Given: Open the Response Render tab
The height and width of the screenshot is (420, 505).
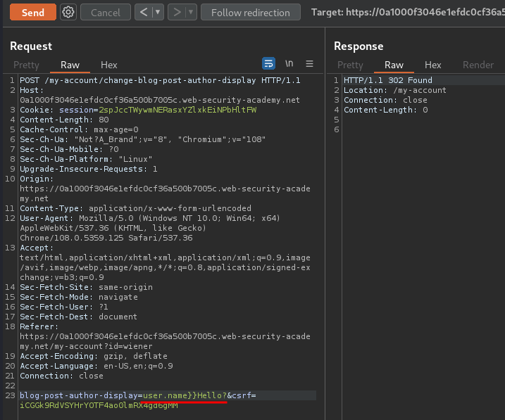Looking at the screenshot, I should [x=478, y=65].
